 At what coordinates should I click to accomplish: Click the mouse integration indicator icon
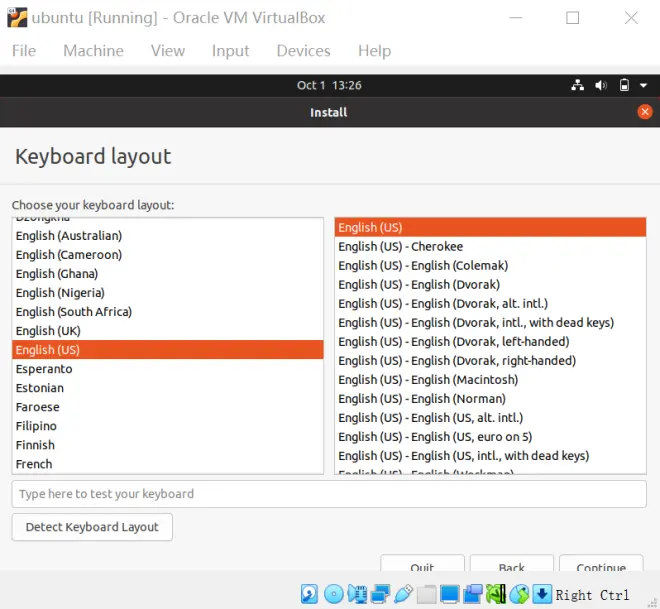coord(519,594)
